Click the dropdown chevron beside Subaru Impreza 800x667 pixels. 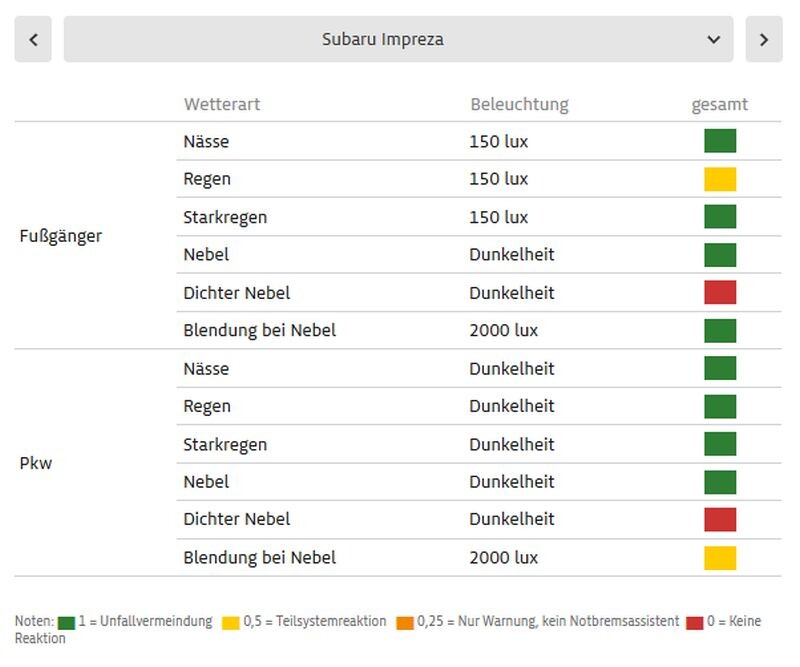pyautogui.click(x=713, y=40)
